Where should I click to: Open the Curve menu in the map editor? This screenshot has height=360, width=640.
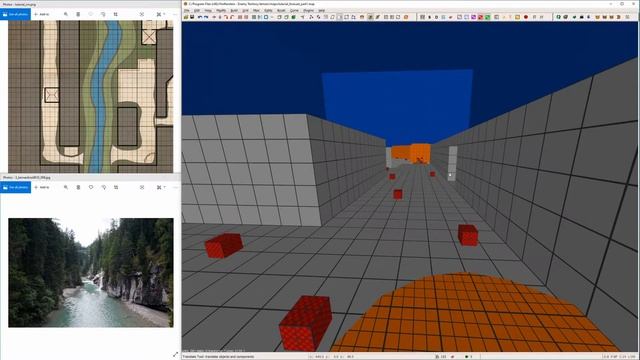[294, 10]
